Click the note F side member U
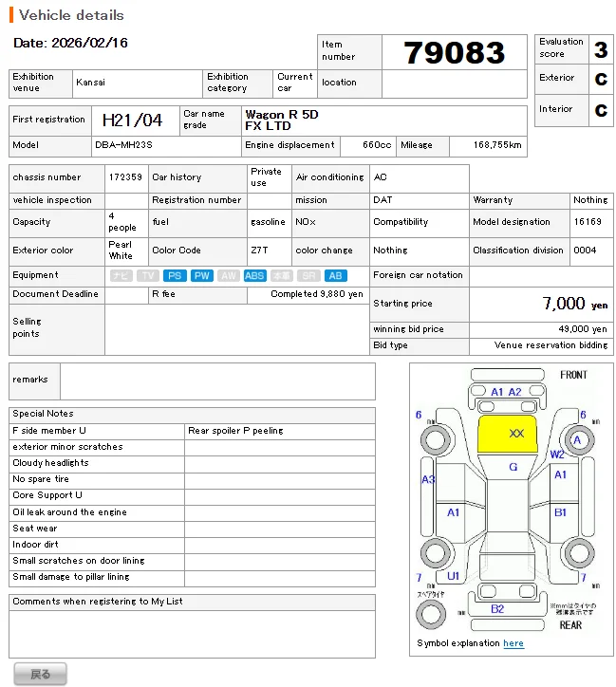The height and width of the screenshot is (687, 616). (49, 431)
